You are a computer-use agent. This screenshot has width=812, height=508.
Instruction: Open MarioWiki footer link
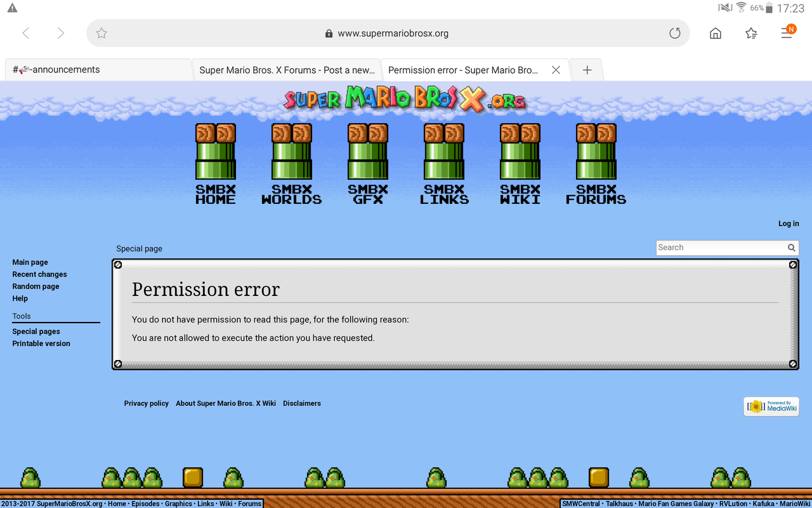[795, 504]
